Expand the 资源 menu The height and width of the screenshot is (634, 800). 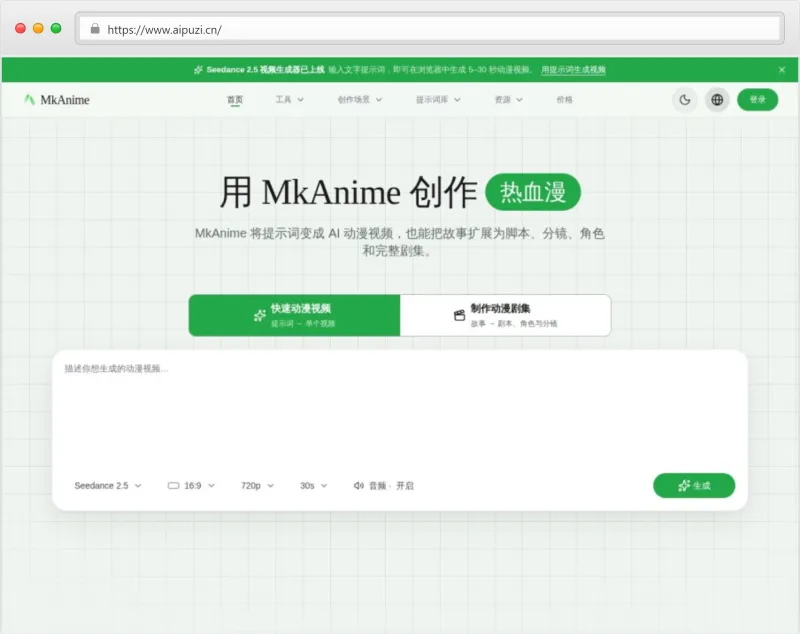[x=509, y=100]
